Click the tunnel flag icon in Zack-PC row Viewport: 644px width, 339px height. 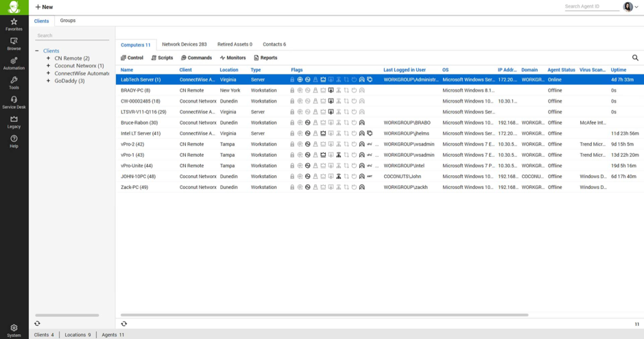click(x=362, y=187)
